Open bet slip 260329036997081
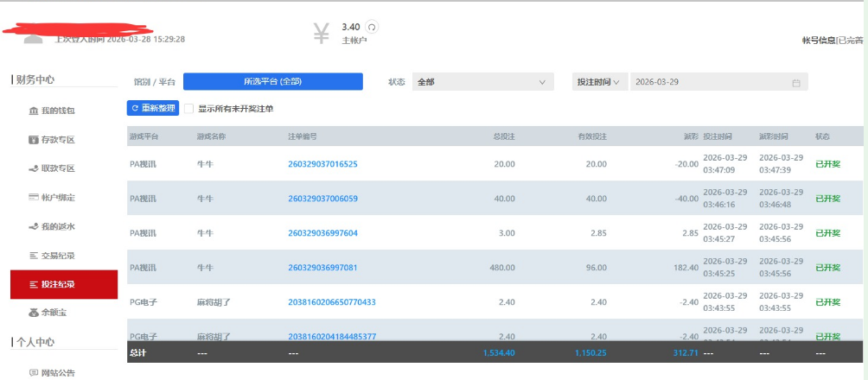Viewport: 868px width, 380px height. pyautogui.click(x=322, y=268)
